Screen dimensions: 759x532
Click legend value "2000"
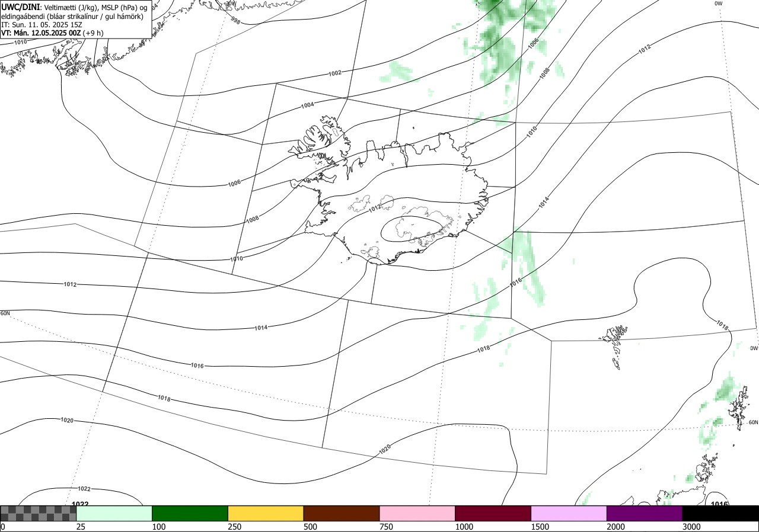click(616, 527)
